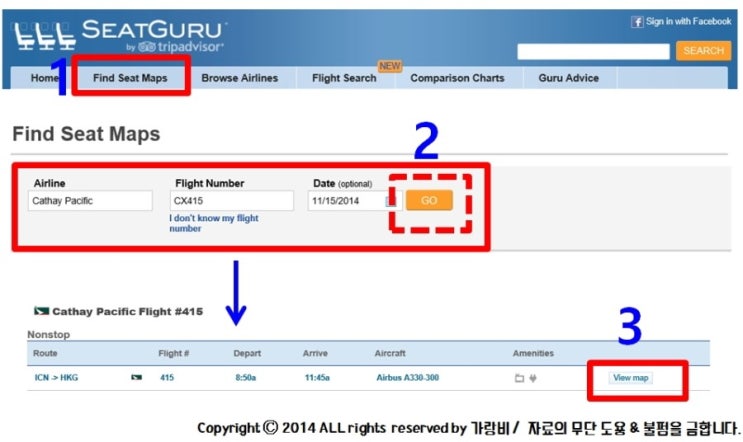Click the power outlet amenity icon
This screenshot has height=442, width=743.
pos(533,378)
